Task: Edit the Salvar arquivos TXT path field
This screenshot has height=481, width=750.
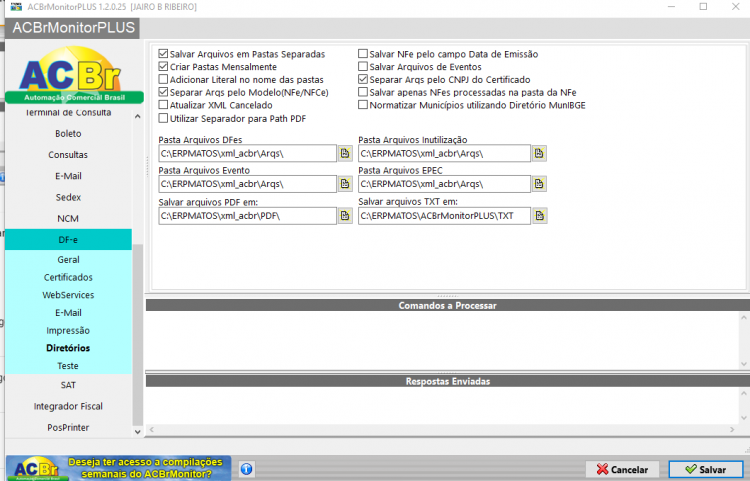Action: click(x=444, y=216)
